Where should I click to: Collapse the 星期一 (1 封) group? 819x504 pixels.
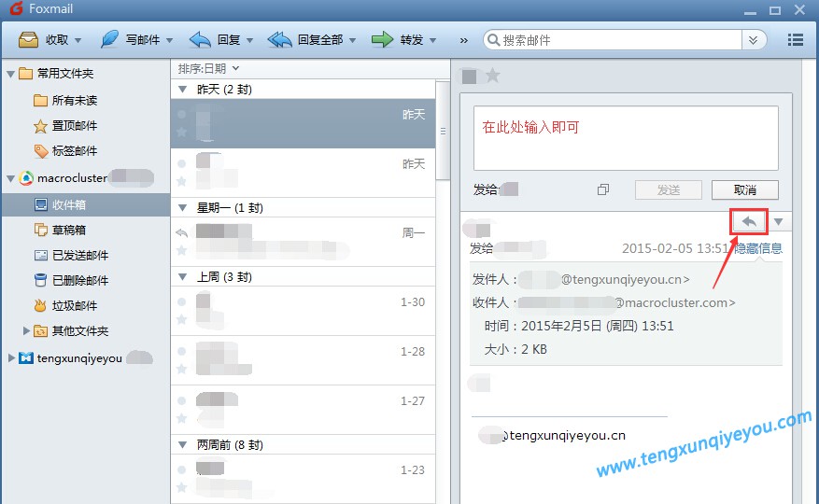[183, 208]
